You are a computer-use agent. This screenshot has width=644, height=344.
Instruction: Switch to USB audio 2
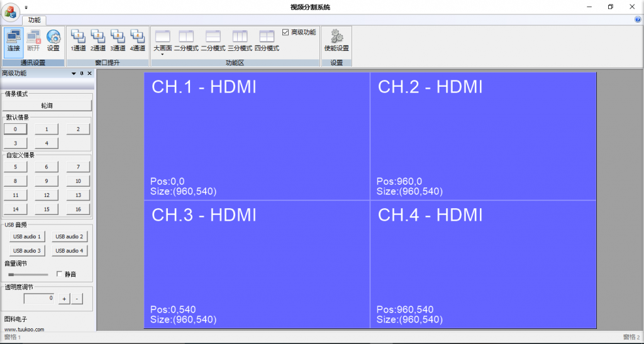69,236
